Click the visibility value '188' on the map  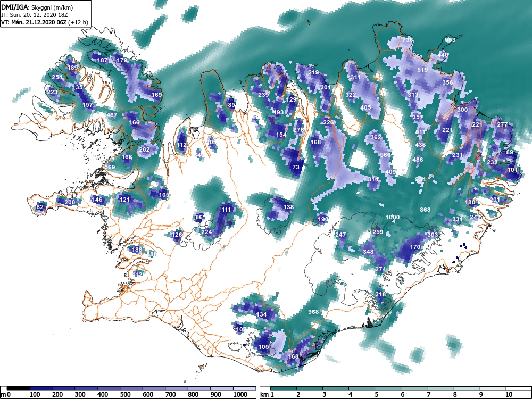[x=137, y=250]
